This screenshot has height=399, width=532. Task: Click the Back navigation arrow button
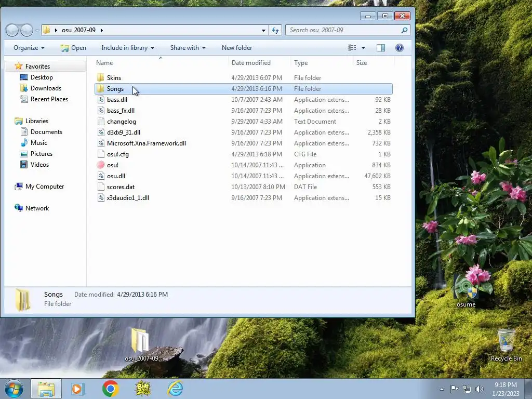click(12, 30)
